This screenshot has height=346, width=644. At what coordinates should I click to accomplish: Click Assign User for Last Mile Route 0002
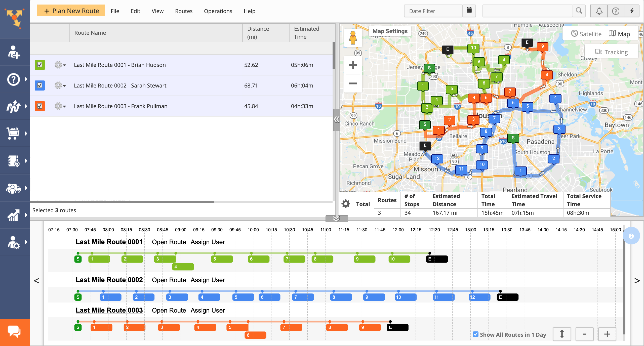(208, 280)
